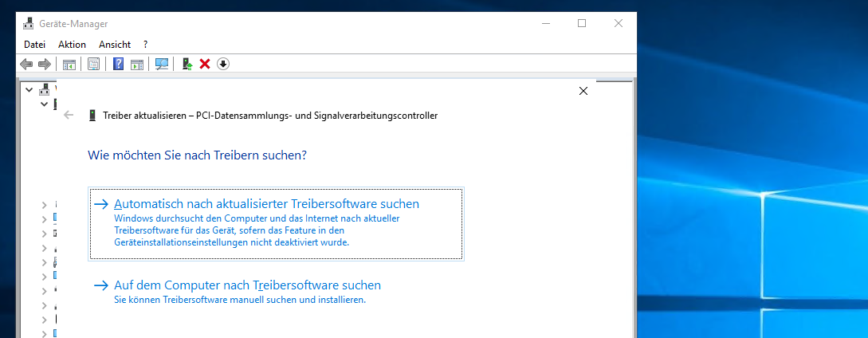Viewport: 868px width, 338px height.
Task: Click the Forward arrow in Geräte-Manager toolbar
Action: click(45, 65)
